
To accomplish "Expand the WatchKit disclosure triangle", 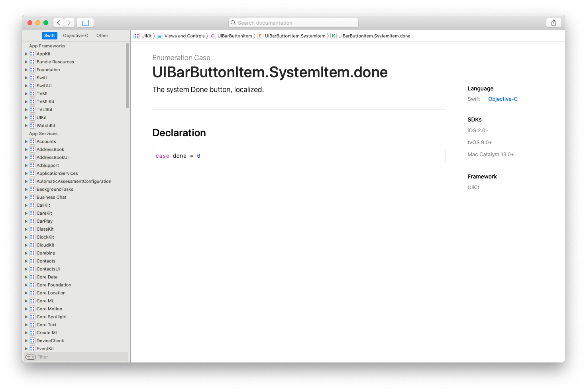I will tap(26, 125).
